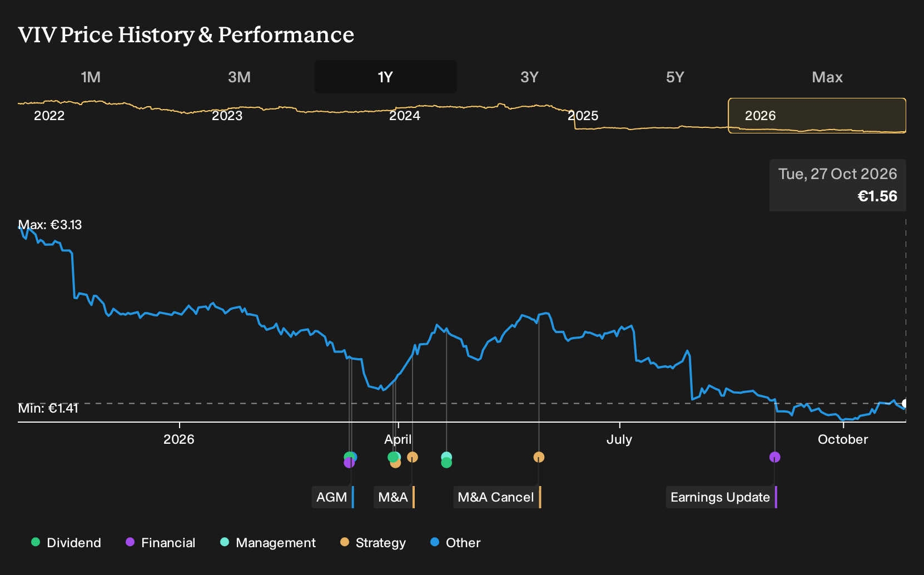Open the M&A event label
924x575 pixels.
pyautogui.click(x=394, y=497)
